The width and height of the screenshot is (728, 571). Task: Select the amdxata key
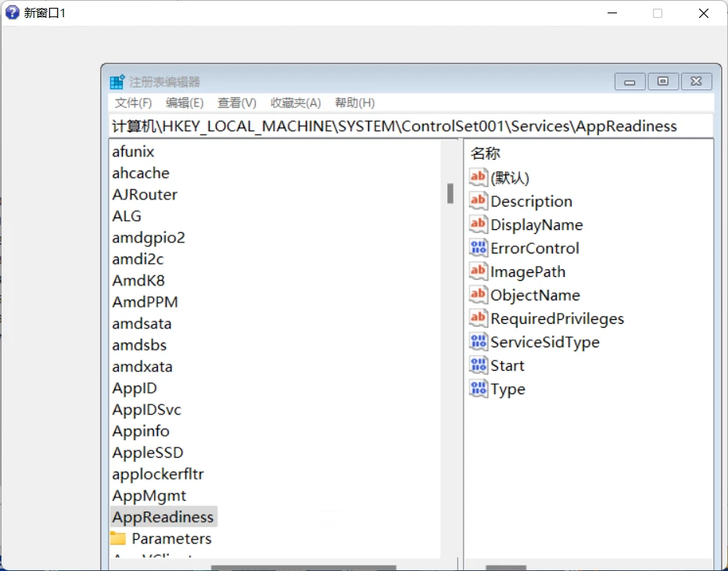tap(142, 367)
